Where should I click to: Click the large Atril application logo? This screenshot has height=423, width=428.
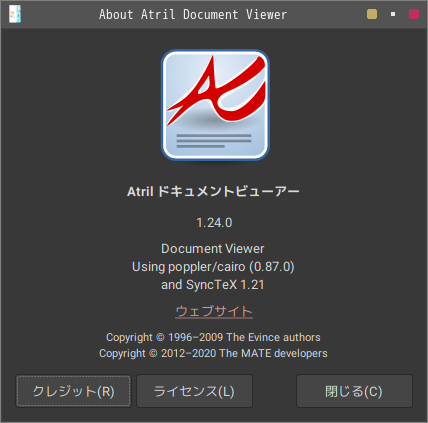215,105
